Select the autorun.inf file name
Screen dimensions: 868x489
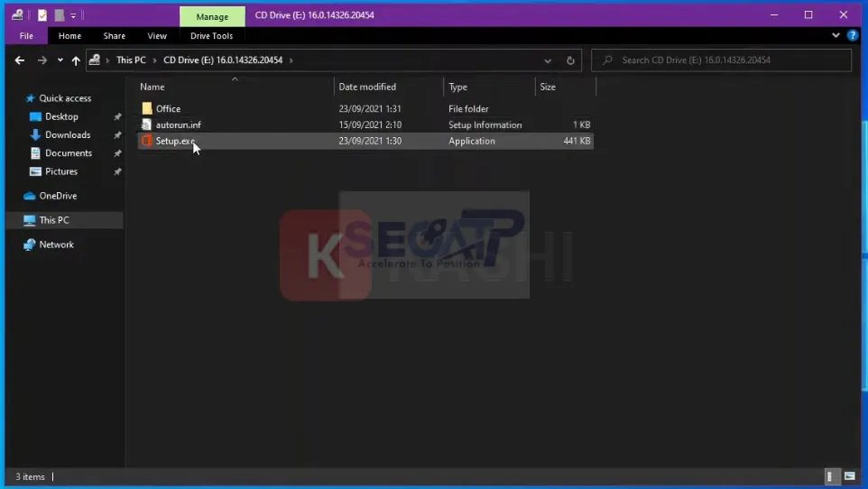point(179,125)
